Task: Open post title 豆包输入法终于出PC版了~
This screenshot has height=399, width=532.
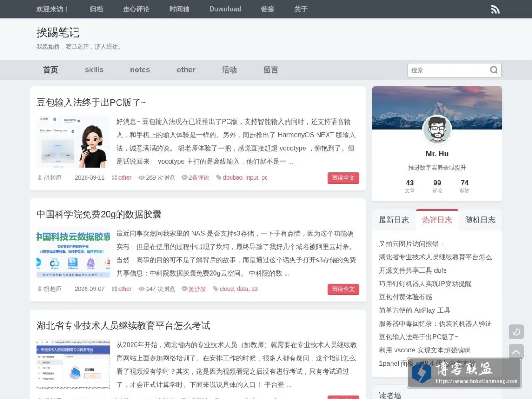Action: [x=91, y=102]
